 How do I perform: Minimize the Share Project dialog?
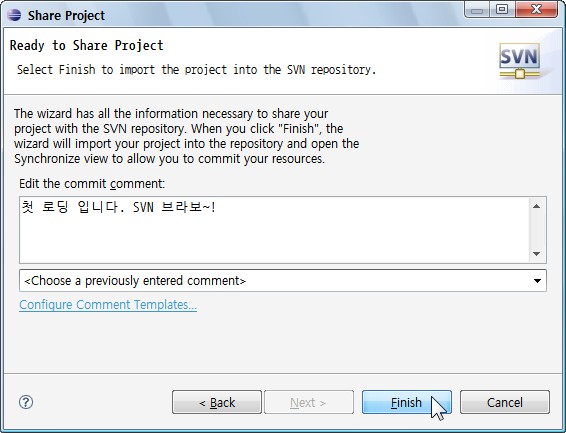pos(477,9)
